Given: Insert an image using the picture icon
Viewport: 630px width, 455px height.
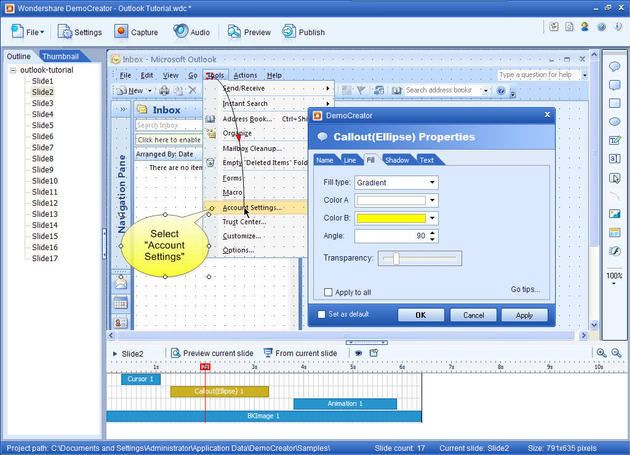Looking at the screenshot, I should (x=614, y=214).
